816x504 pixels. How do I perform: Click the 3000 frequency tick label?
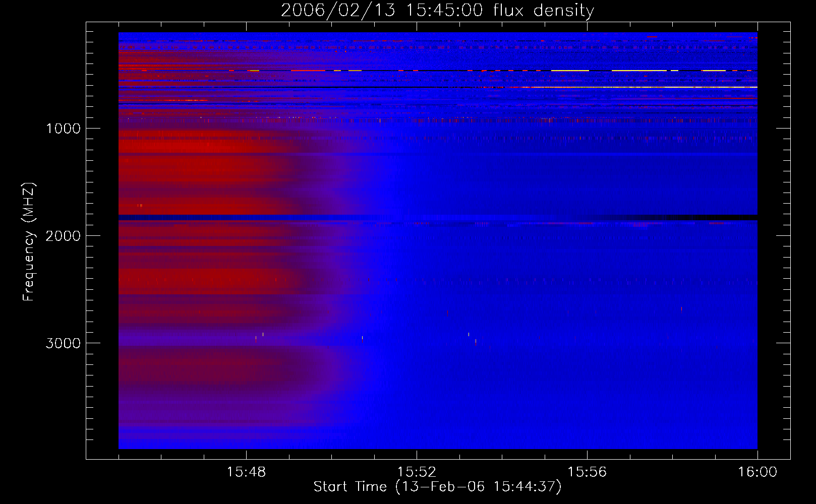click(x=63, y=343)
